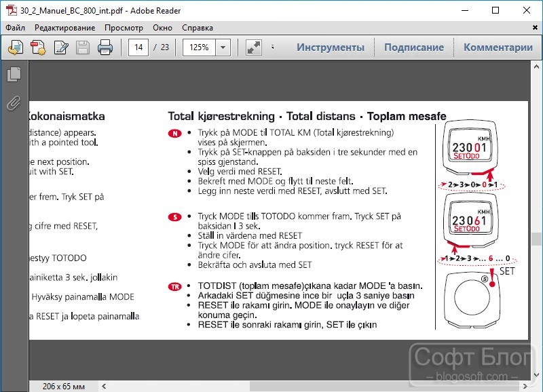This screenshot has width=543, height=392.
Task: Click the red N language badge
Action: (175, 134)
